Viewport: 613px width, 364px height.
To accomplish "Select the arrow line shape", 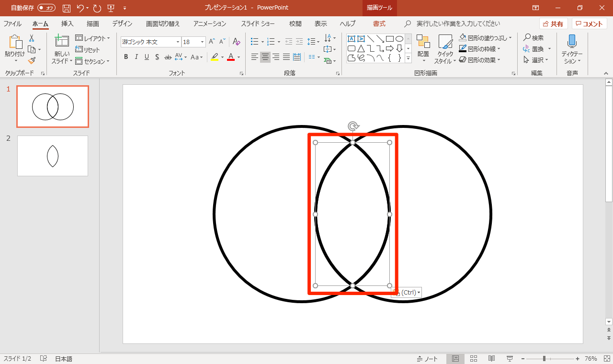I will (380, 39).
